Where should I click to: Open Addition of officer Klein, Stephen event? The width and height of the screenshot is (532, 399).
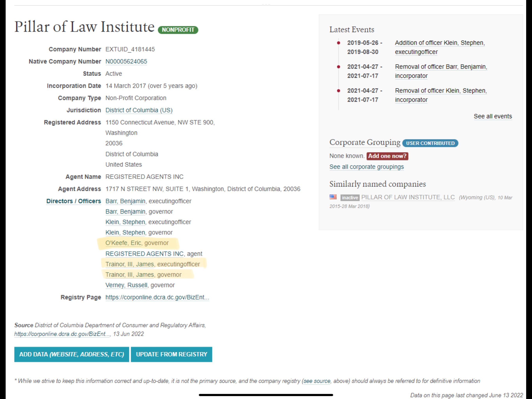440,47
